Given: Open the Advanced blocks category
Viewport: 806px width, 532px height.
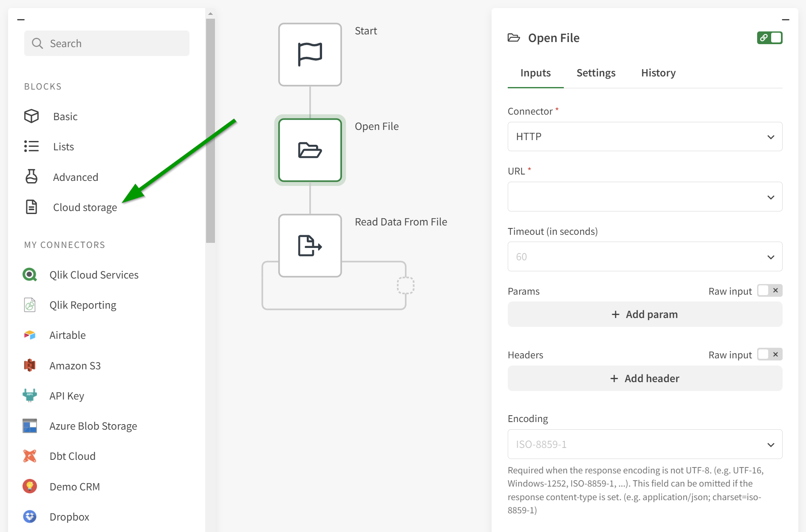Looking at the screenshot, I should tap(75, 177).
